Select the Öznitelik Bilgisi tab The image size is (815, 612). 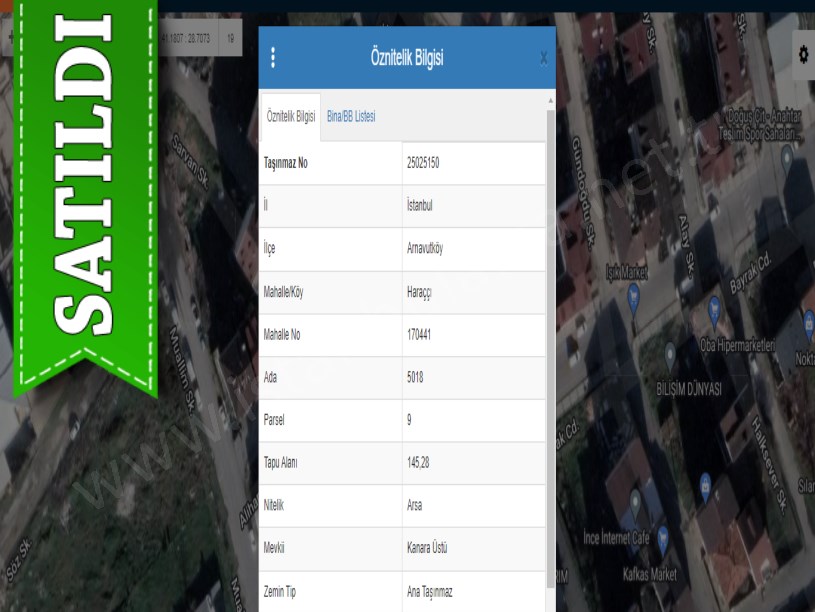291,117
